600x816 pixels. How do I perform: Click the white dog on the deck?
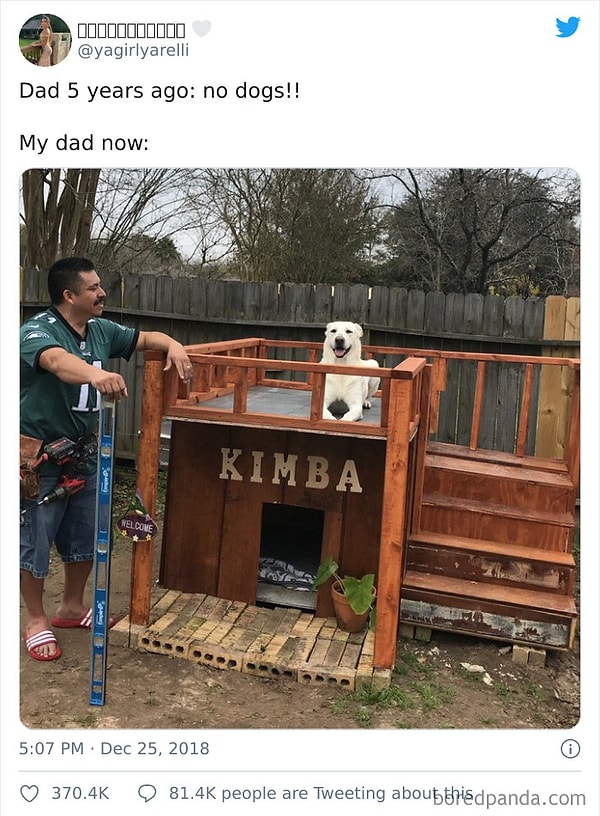point(348,371)
